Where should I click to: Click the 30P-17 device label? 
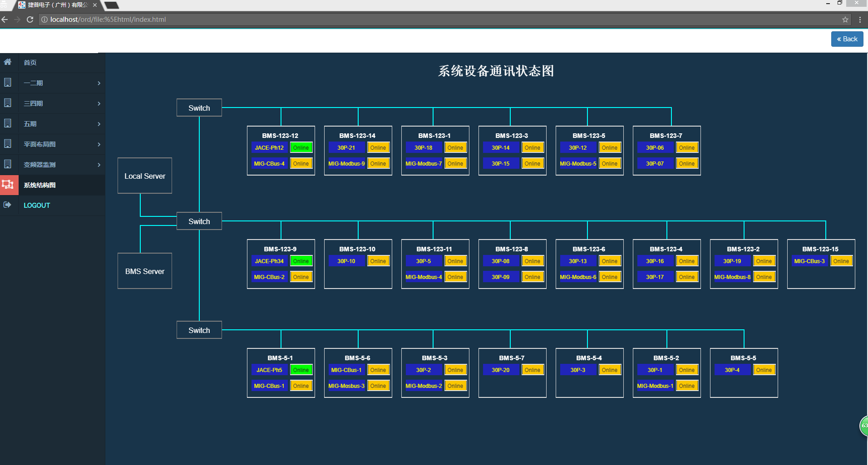point(655,277)
